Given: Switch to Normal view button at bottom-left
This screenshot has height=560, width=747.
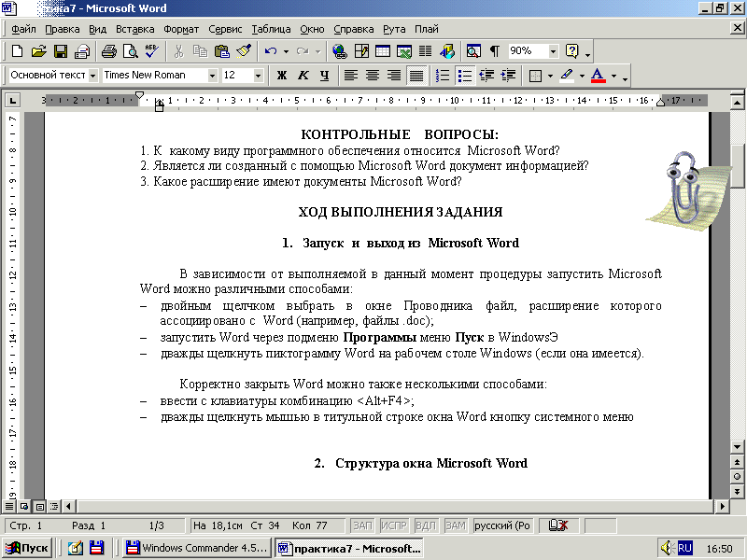Looking at the screenshot, I should pos(9,506).
